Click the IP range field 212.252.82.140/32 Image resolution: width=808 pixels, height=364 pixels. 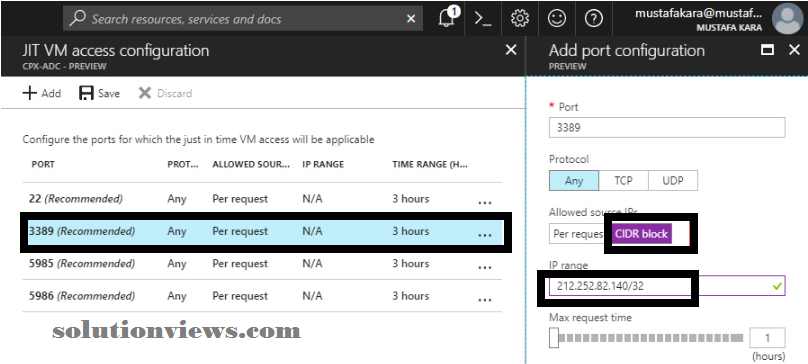point(667,286)
